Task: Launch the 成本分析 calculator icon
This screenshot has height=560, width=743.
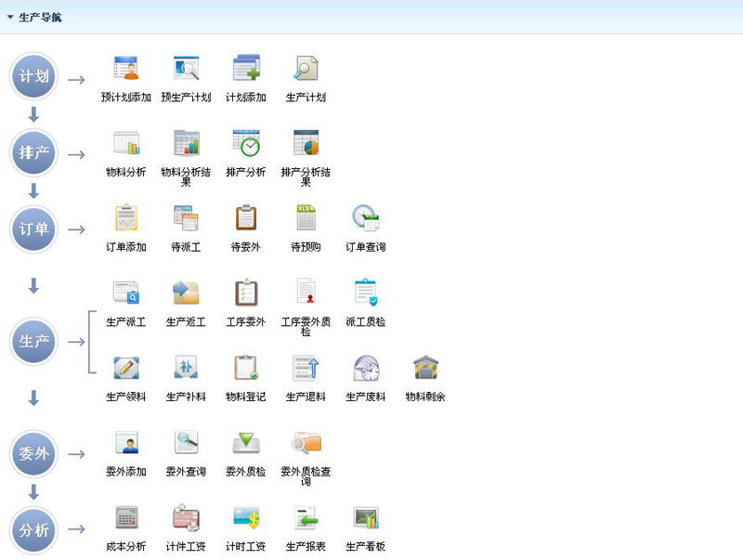Action: (125, 518)
